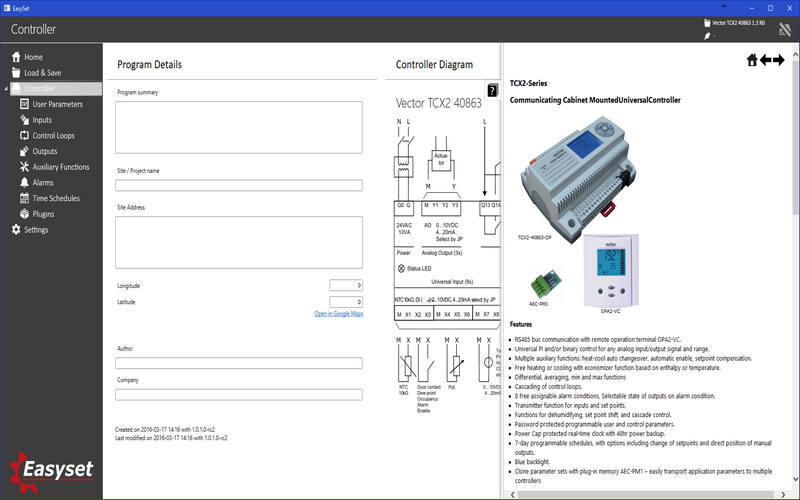
Task: Navigate forward with right arrow in help panel
Action: coord(779,60)
